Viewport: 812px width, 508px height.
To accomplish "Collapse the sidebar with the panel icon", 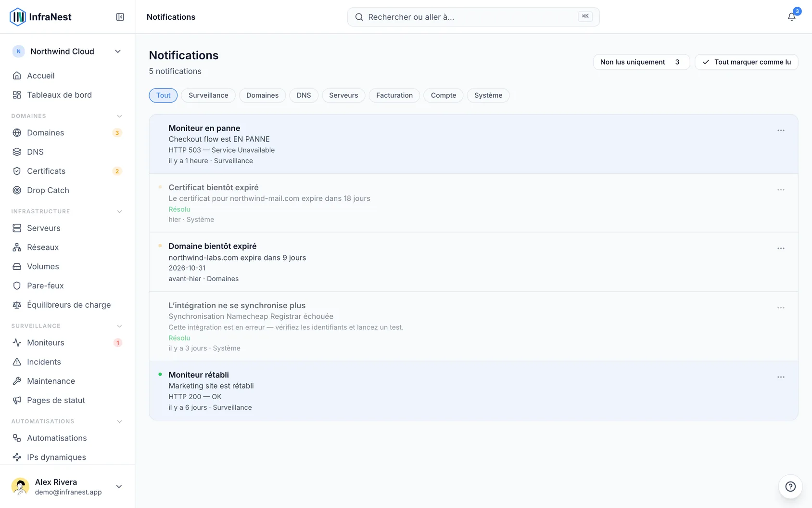I will point(120,17).
